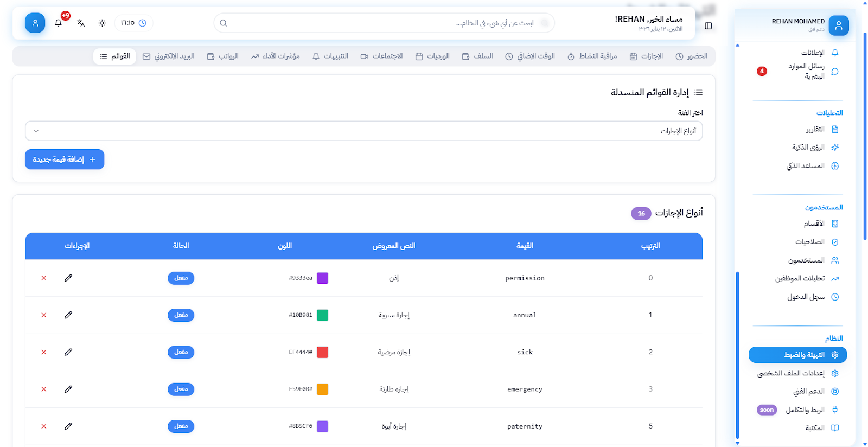The image size is (868, 447).
Task: Edit the permission row with pencil icon
Action: coord(68,278)
